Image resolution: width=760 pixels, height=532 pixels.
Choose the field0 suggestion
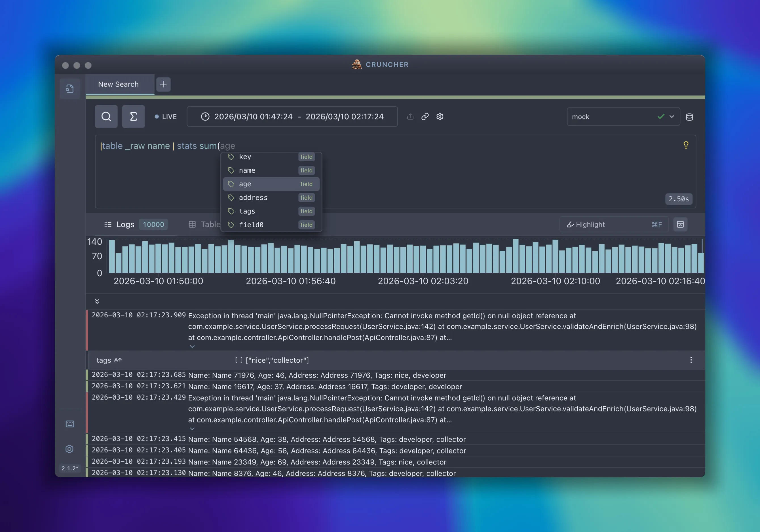(x=271, y=225)
